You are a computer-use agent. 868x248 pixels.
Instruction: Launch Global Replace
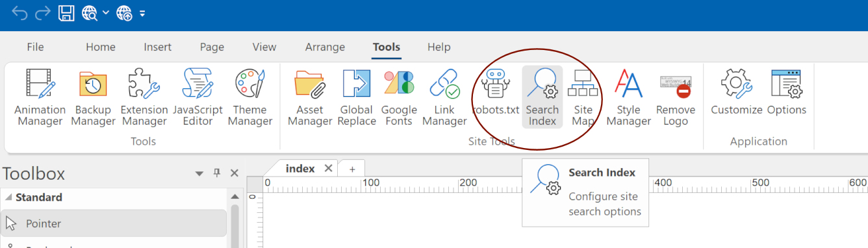pos(357,97)
